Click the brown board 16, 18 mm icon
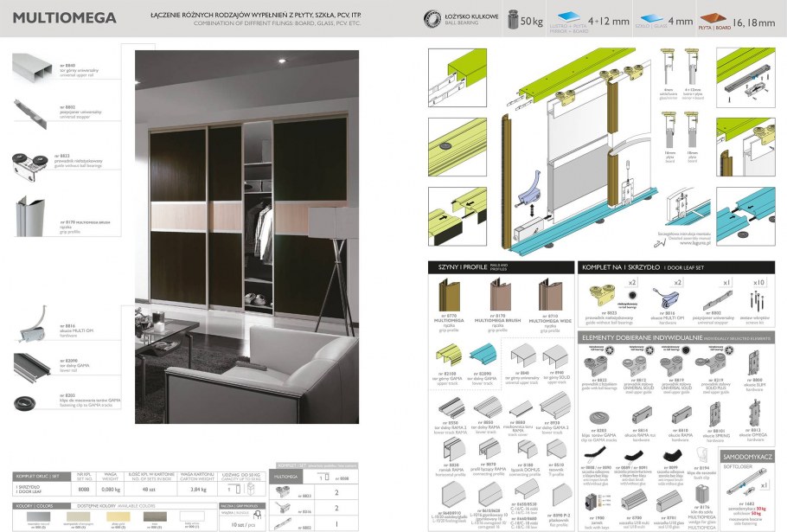 coord(711,18)
